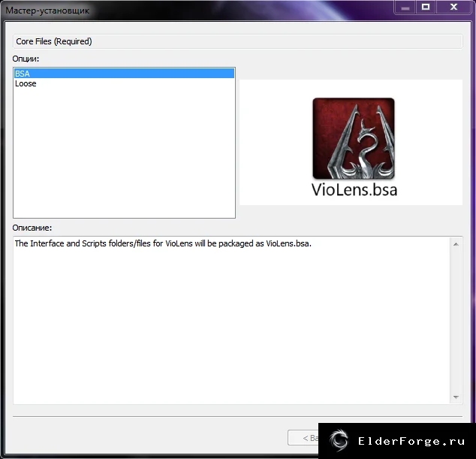
Task: Click the Опции label
Action: tap(26, 59)
